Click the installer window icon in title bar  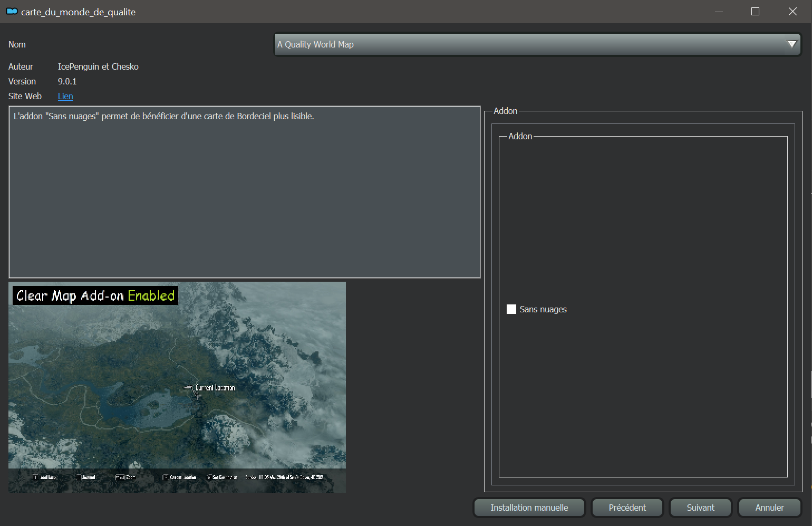coord(12,12)
